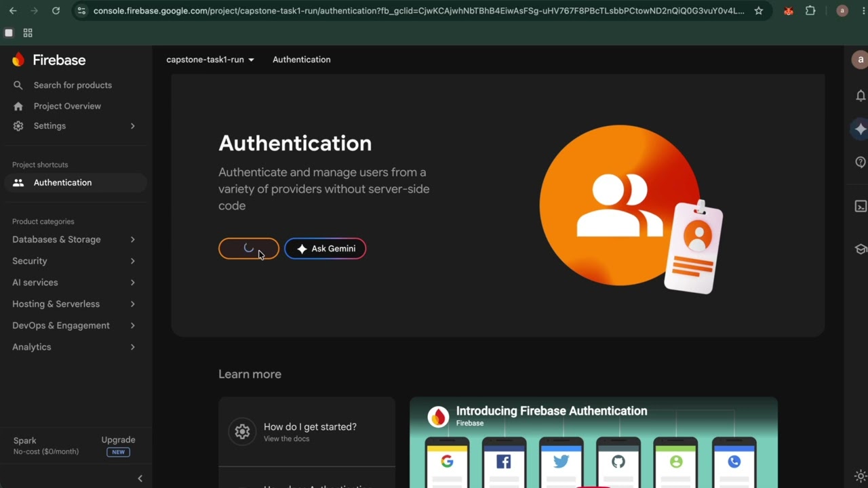
Task: Click the user account avatar in Firebase header
Action: (x=860, y=60)
